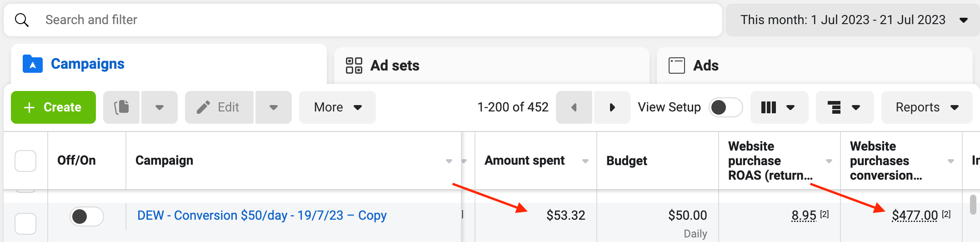
Task: Toggle the View Setup switch
Action: [x=726, y=107]
